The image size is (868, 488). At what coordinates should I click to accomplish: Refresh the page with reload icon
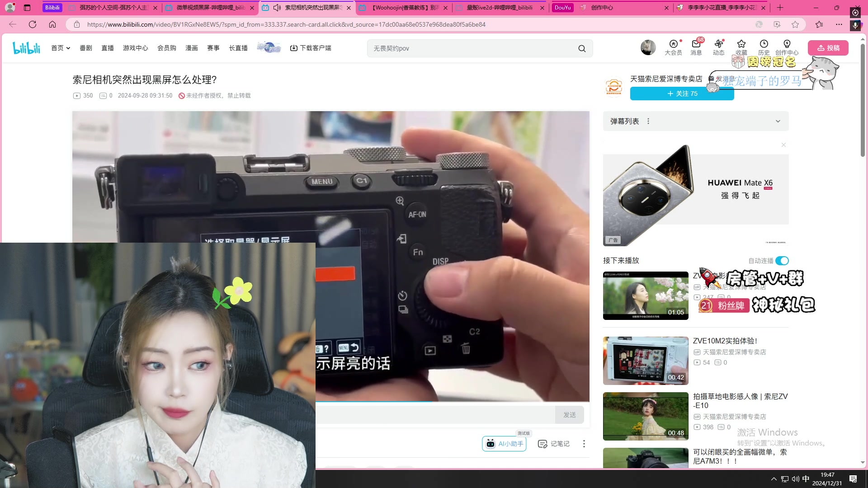click(33, 24)
